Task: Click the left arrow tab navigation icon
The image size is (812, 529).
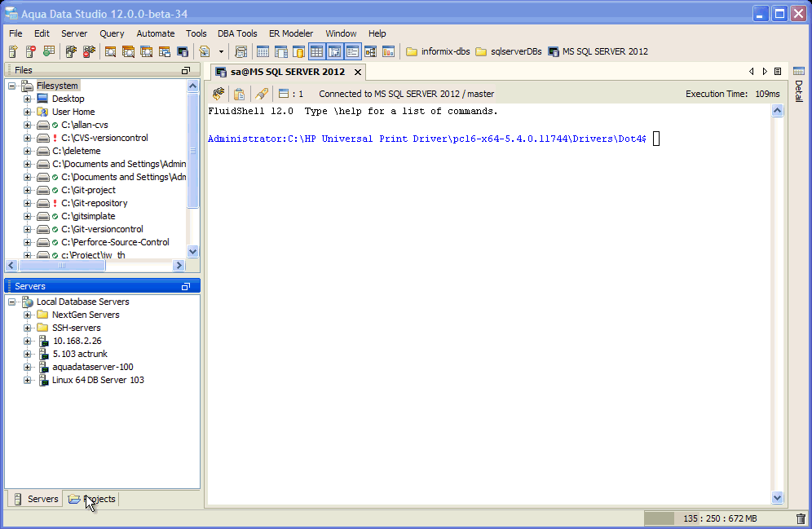Action: pos(752,72)
